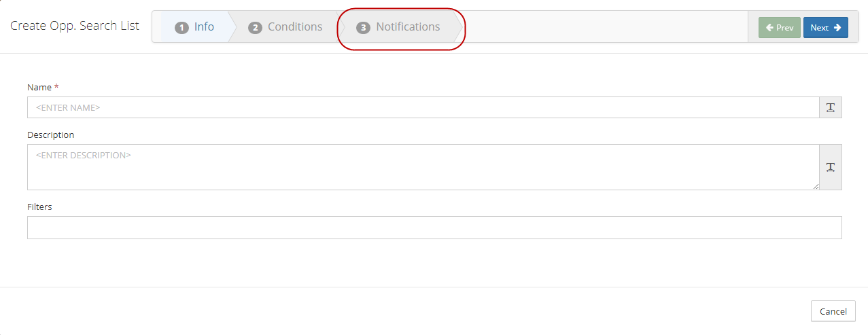Click the Next button
868x335 pixels.
tap(826, 28)
